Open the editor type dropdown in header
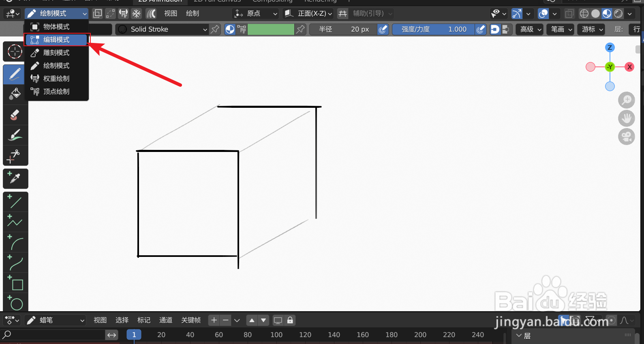644x344 pixels. (x=12, y=14)
